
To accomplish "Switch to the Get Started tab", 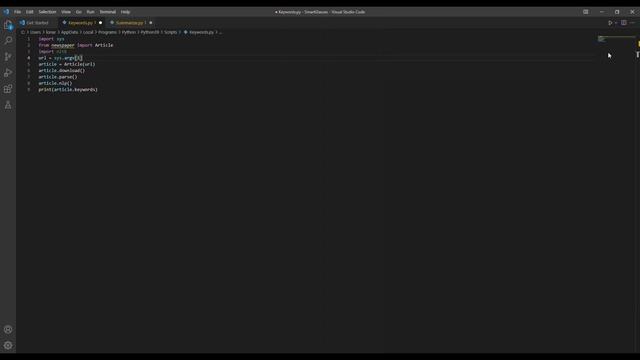I will (x=37, y=23).
